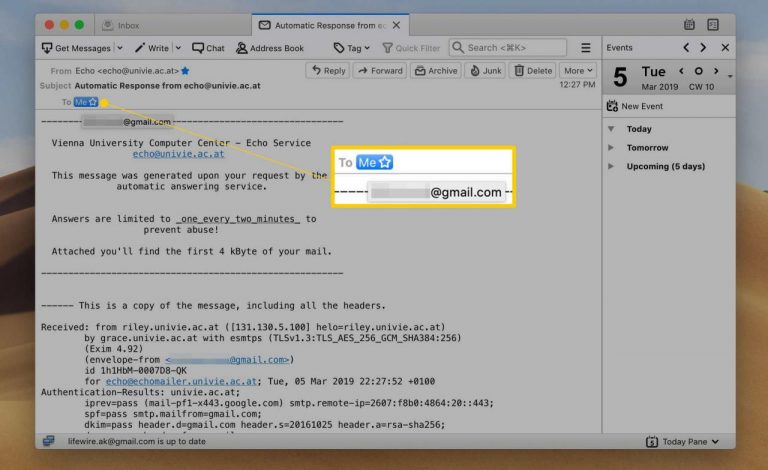Image resolution: width=768 pixels, height=470 pixels.
Task: Open the Address Book
Action: pyautogui.click(x=270, y=48)
